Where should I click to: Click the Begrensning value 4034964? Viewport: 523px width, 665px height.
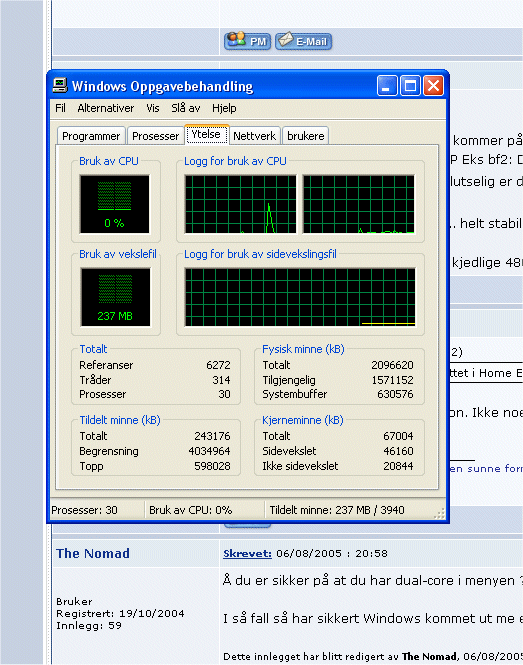tap(209, 451)
